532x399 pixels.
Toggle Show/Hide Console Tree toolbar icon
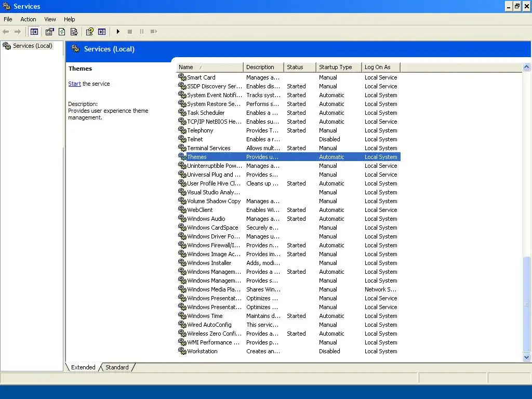point(34,32)
